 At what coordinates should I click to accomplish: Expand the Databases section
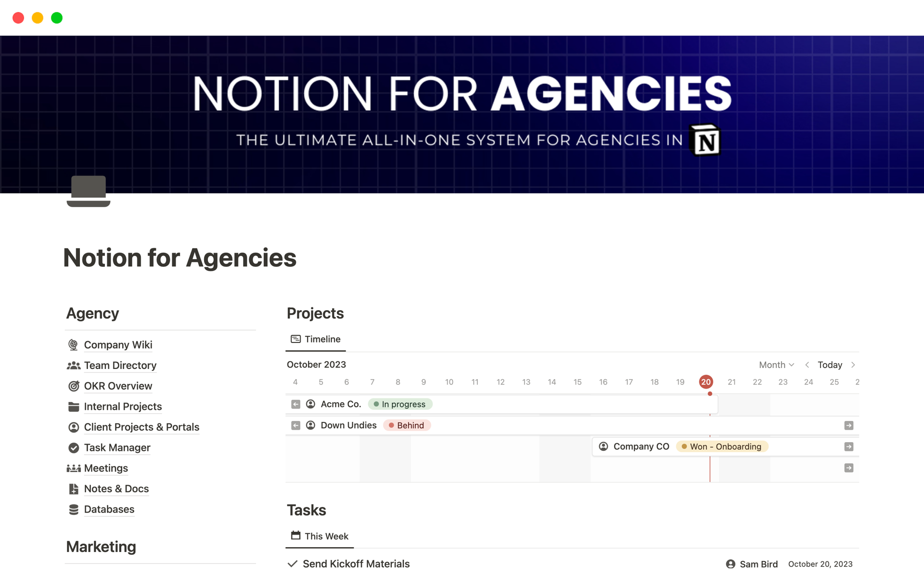[x=108, y=509]
